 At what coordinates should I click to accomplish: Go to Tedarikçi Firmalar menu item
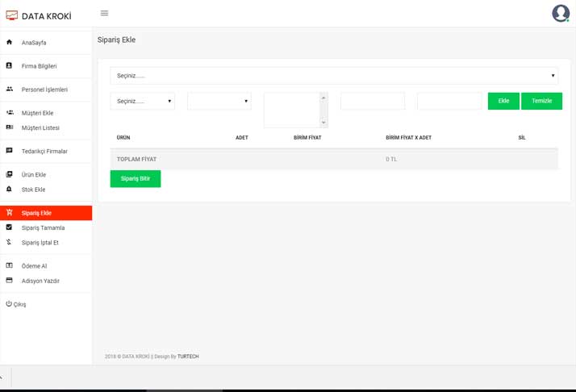point(44,152)
